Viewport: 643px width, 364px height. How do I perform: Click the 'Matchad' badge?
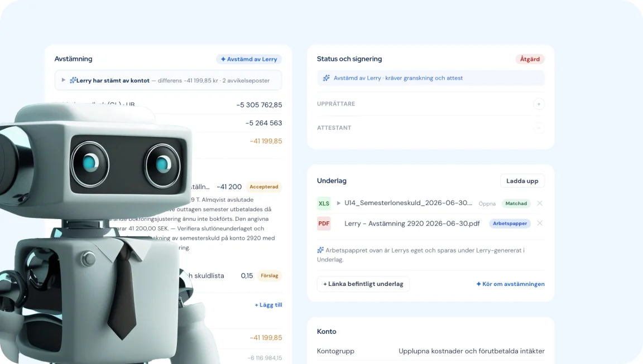(516, 203)
